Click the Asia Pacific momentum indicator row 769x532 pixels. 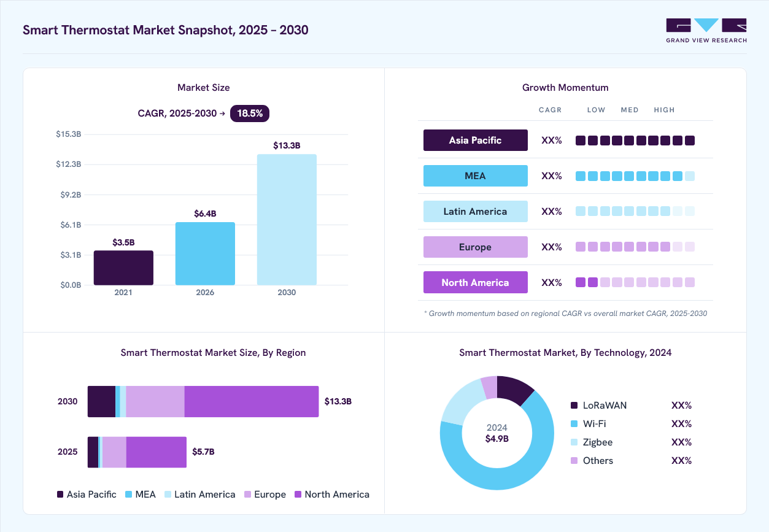(x=635, y=141)
